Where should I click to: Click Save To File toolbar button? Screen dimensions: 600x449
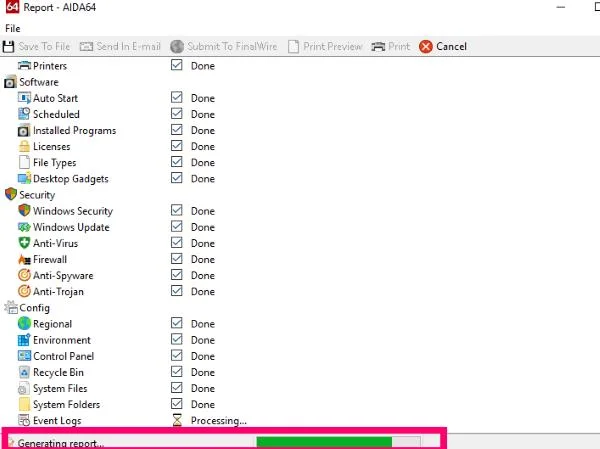pos(36,46)
